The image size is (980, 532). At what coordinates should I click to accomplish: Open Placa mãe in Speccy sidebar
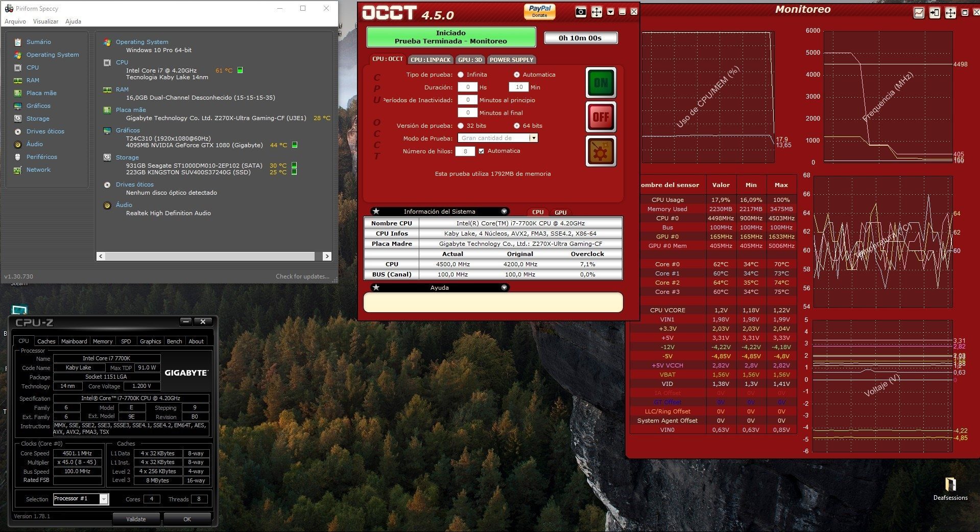pos(41,93)
